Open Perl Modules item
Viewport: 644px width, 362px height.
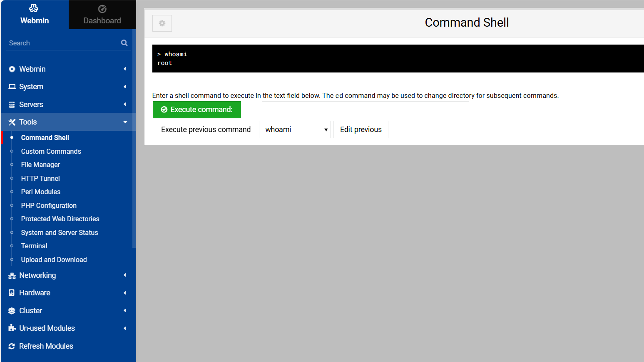point(41,192)
